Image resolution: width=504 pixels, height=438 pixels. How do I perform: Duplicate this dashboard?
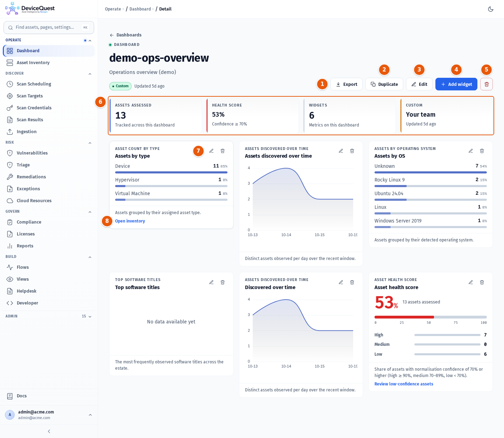(x=384, y=84)
